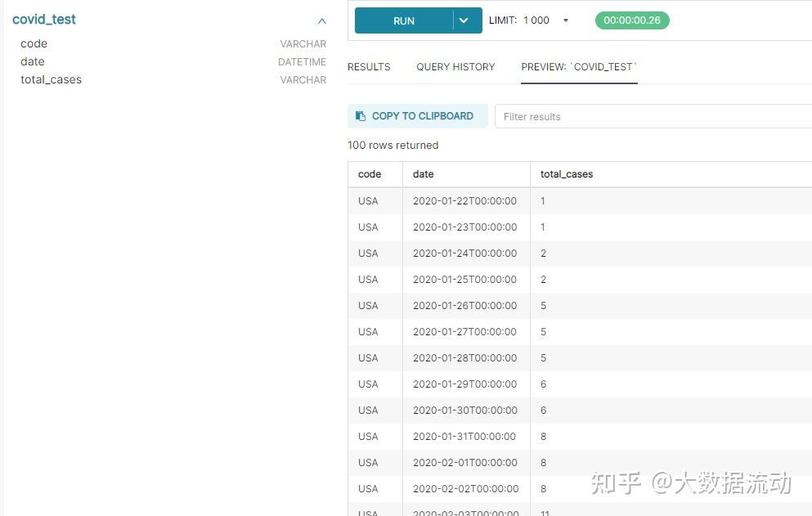The image size is (812, 516).
Task: Click the total_cases column header
Action: (566, 174)
